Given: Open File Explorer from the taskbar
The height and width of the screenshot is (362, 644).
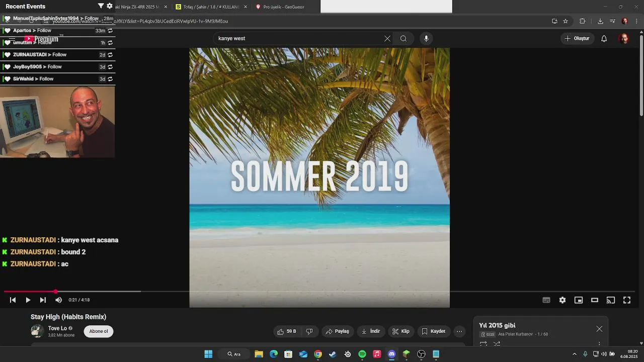Looking at the screenshot, I should (259, 354).
